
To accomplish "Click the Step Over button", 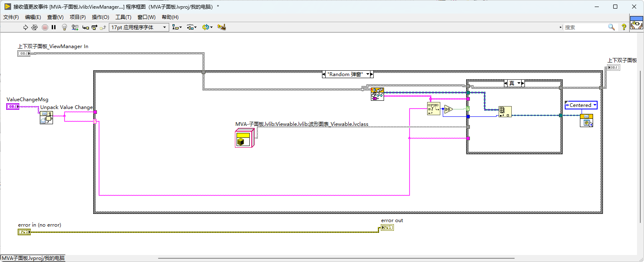I will (94, 27).
